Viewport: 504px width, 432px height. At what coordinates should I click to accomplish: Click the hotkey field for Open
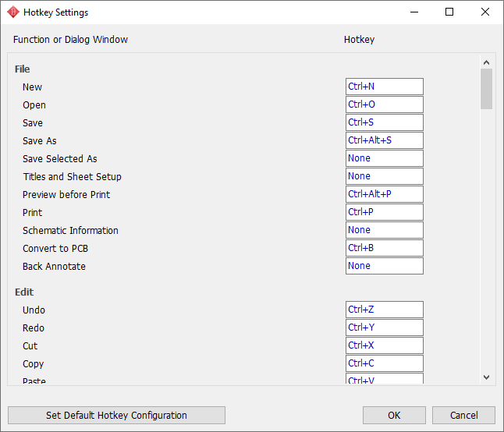coord(385,104)
